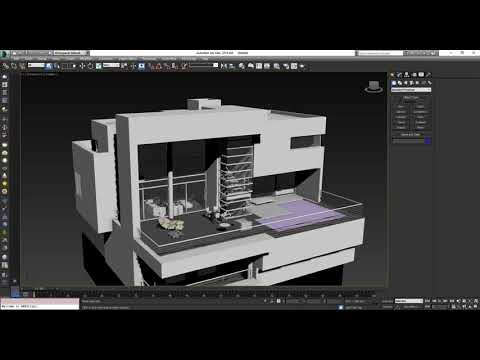The height and width of the screenshot is (360, 480).
Task: Open the selection filter dropdown
Action: [36, 65]
